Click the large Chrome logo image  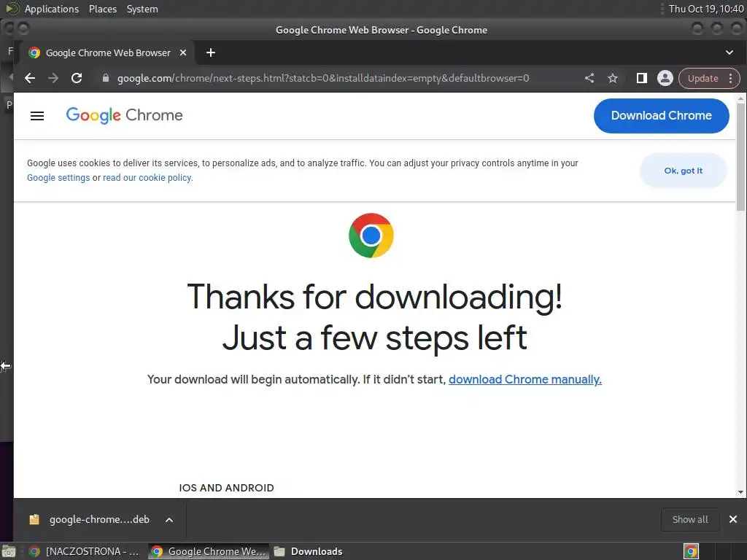pyautogui.click(x=371, y=236)
